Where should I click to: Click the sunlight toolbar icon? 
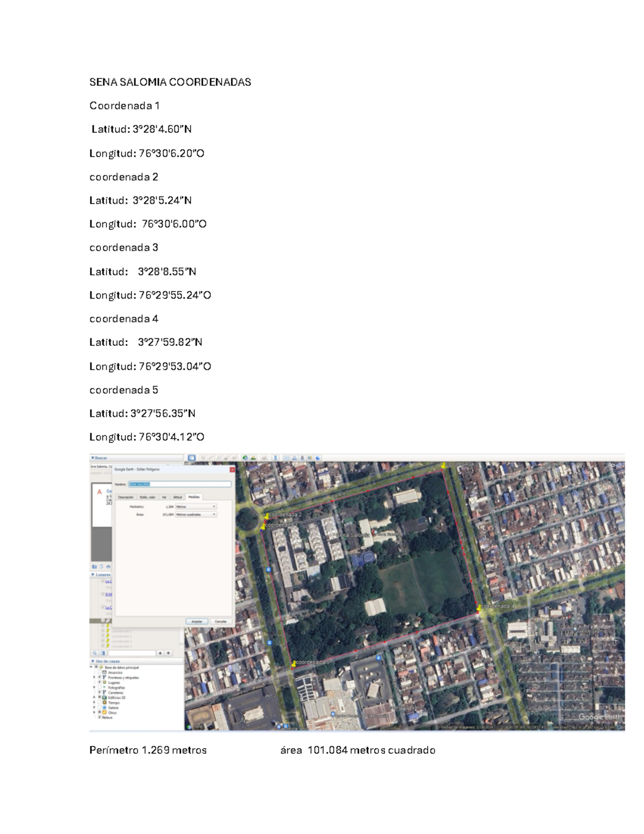(253, 458)
